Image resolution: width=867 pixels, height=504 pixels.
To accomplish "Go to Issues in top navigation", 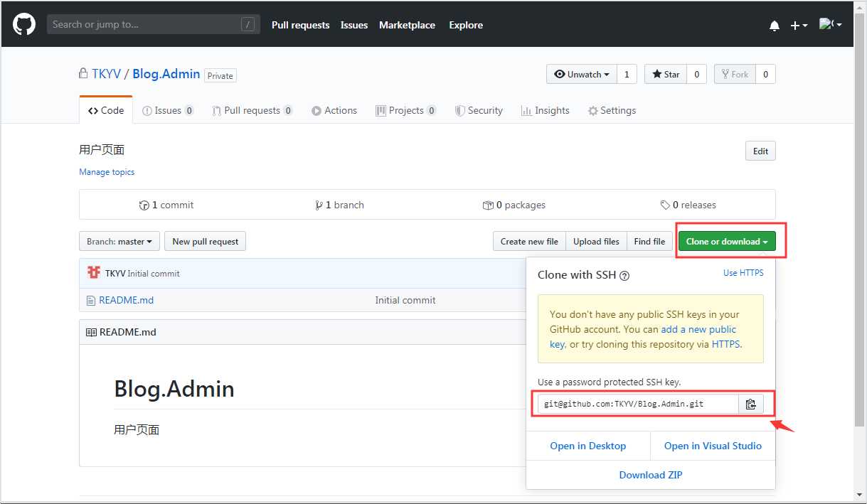I will (x=354, y=25).
